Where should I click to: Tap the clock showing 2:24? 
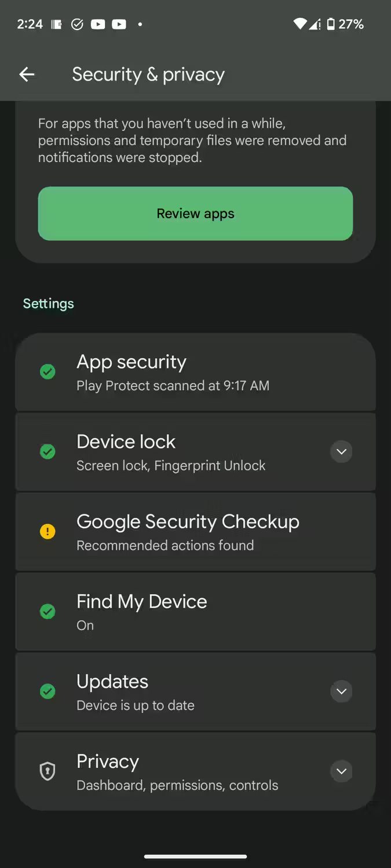point(30,24)
